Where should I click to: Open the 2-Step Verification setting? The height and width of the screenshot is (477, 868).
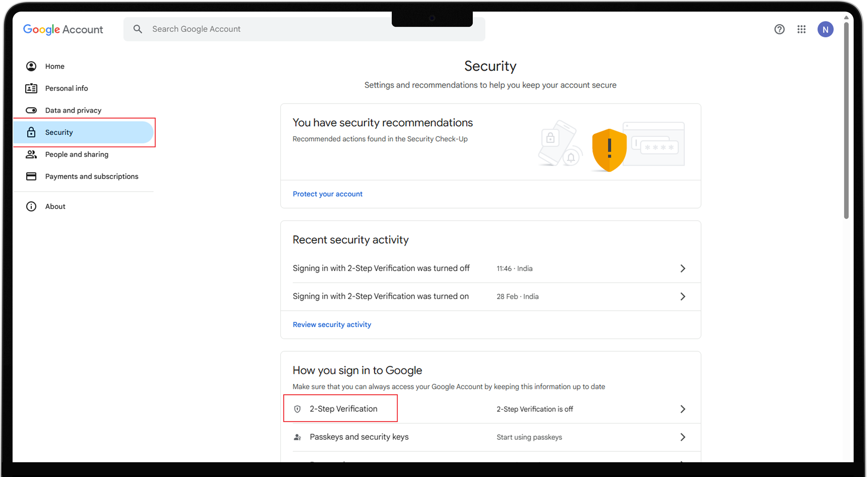[490, 409]
